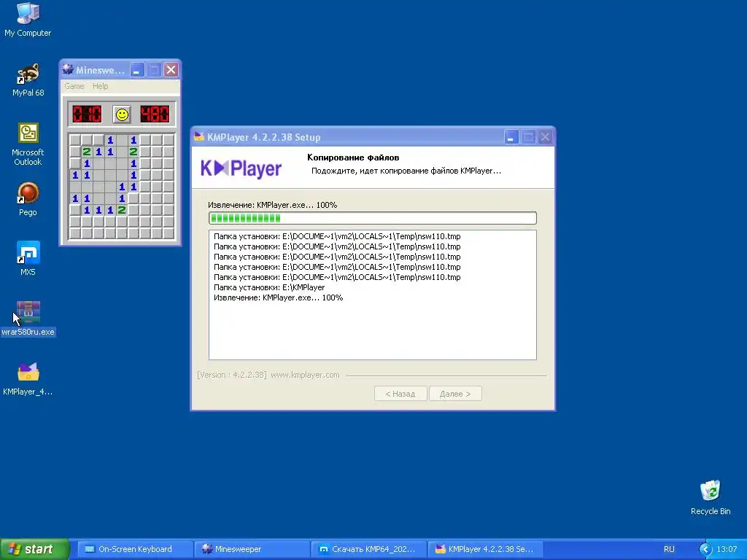
Task: Switch to KMPlayer 4.2.2.38 Setup taskbar item
Action: click(486, 549)
